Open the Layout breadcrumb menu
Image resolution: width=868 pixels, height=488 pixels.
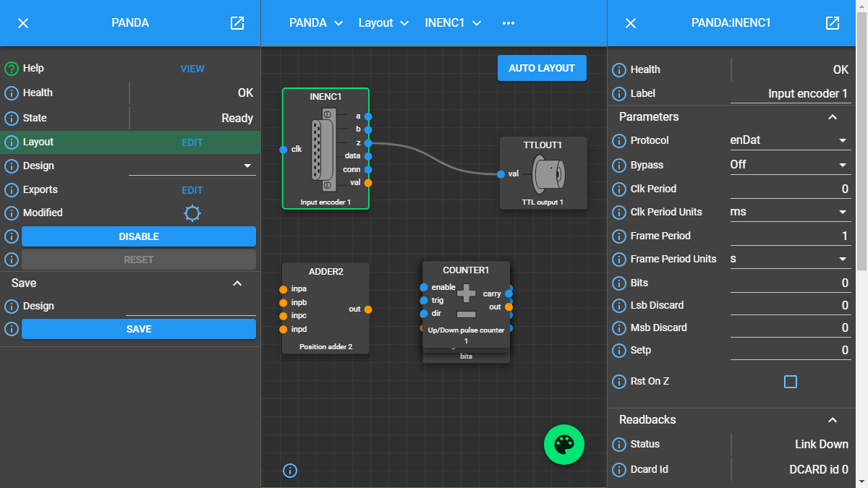[383, 23]
